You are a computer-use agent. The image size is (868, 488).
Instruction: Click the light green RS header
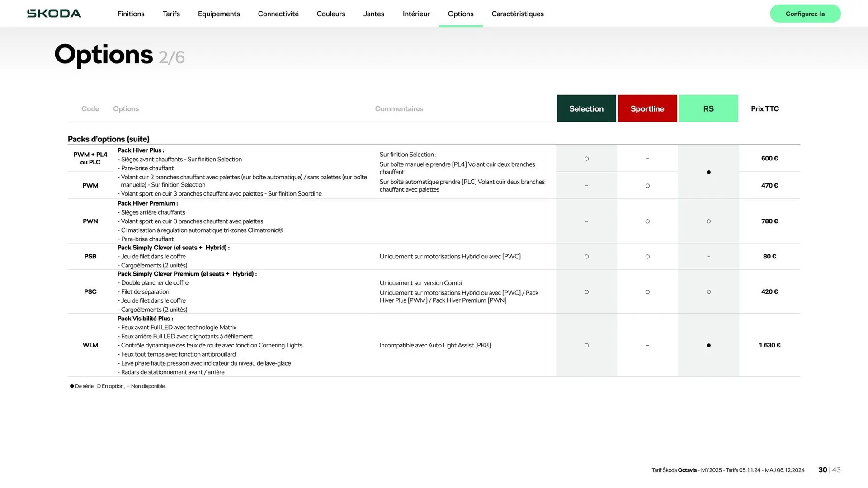[708, 108]
